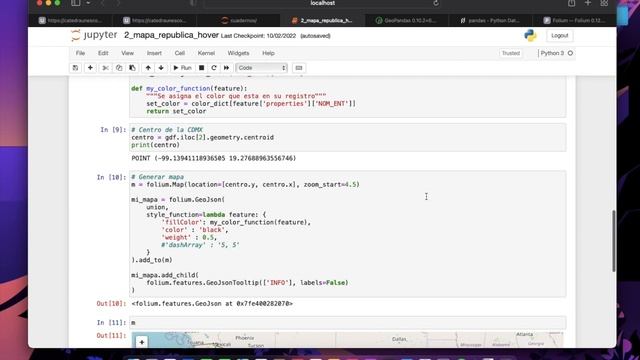
Task: Click the notebook vertical scrollbar
Action: (x=613, y=241)
